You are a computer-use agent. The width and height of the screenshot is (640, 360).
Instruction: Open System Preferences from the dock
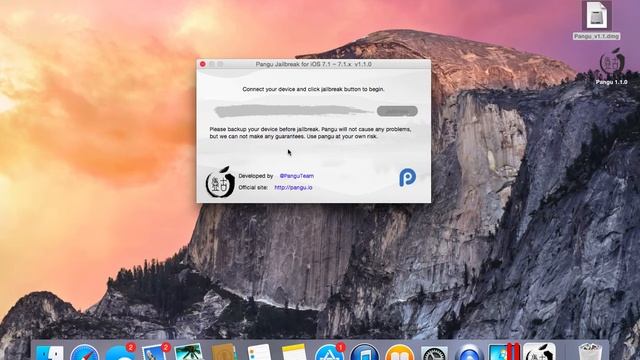[435, 353]
